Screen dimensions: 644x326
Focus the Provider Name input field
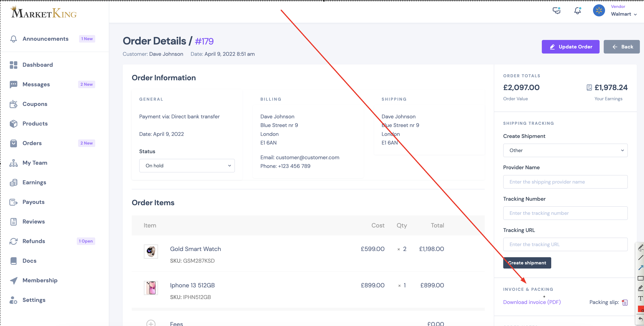tap(565, 182)
